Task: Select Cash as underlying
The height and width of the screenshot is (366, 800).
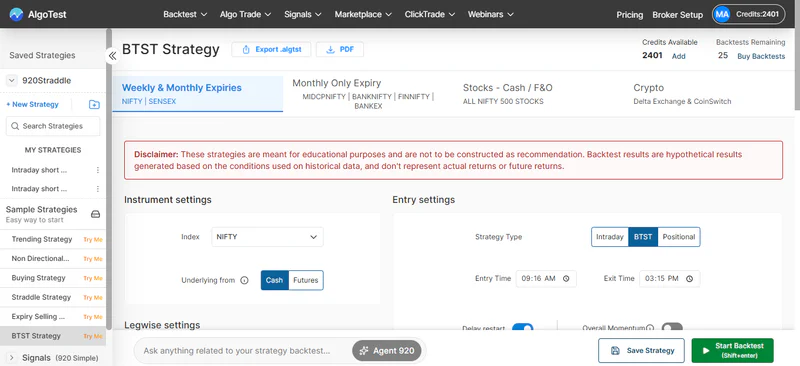Action: [274, 280]
